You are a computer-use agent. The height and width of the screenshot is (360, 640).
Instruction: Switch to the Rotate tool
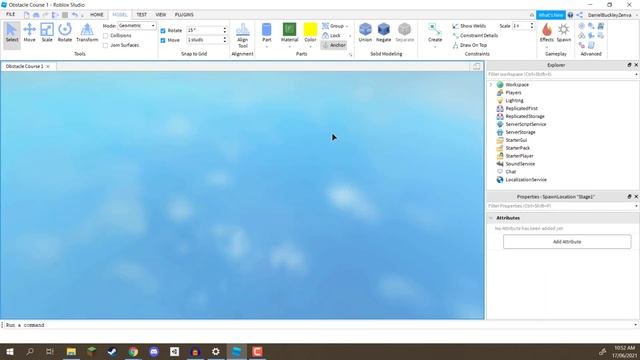pyautogui.click(x=64, y=33)
